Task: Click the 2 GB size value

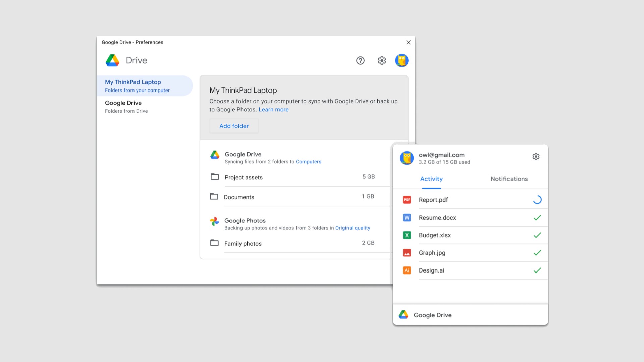Action: (x=368, y=243)
